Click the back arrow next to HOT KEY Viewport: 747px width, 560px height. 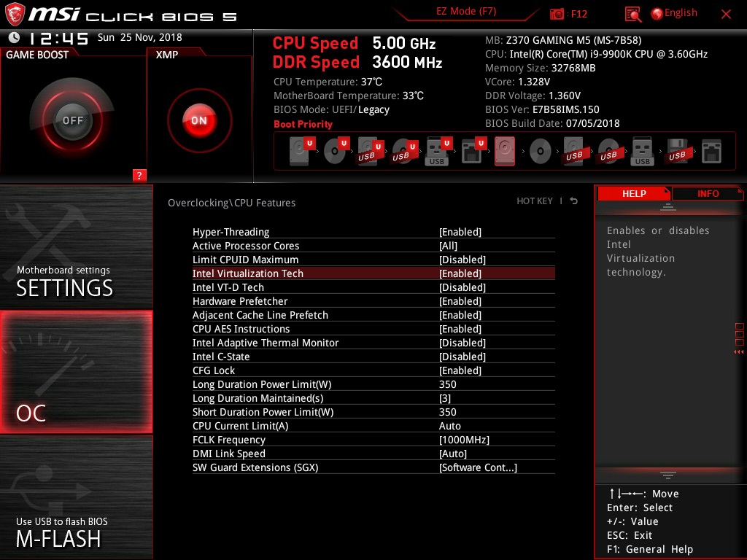[574, 201]
